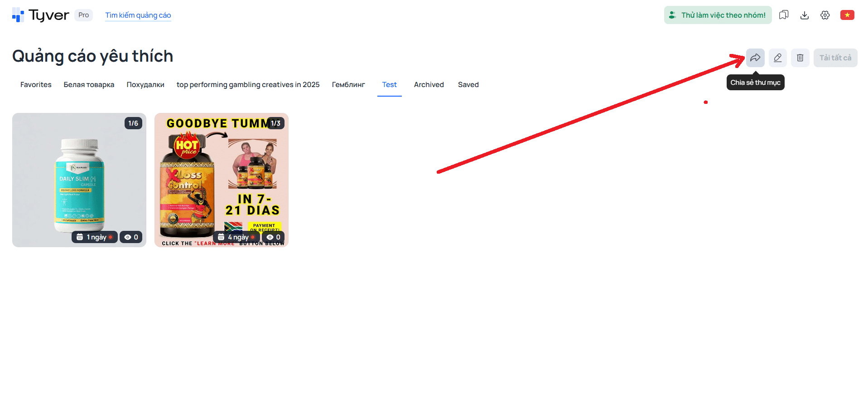Viewport: 868px width, 400px height.
Task: Click the 1/3 counter on Goodbye Tummy ad
Action: pyautogui.click(x=275, y=123)
